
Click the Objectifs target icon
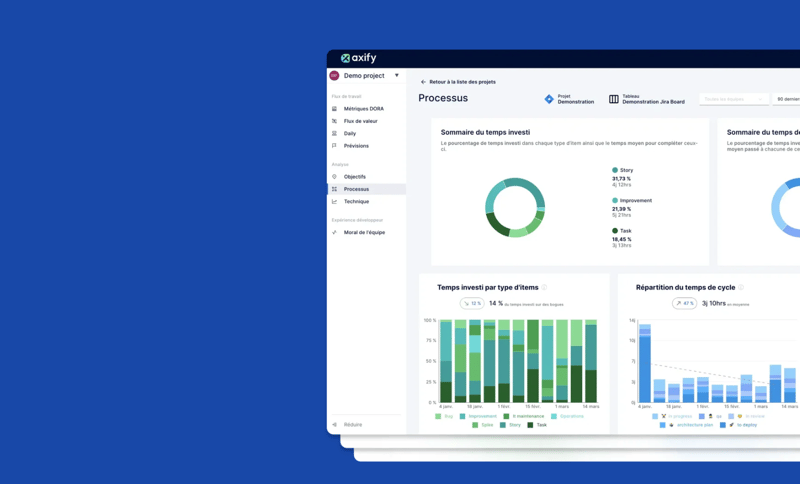(x=334, y=177)
